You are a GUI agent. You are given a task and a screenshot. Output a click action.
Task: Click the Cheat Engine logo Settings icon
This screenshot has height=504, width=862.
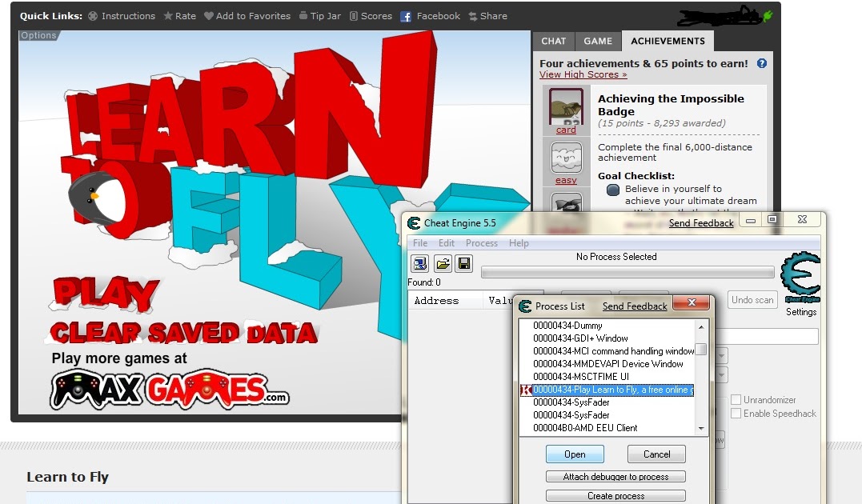pos(801,277)
